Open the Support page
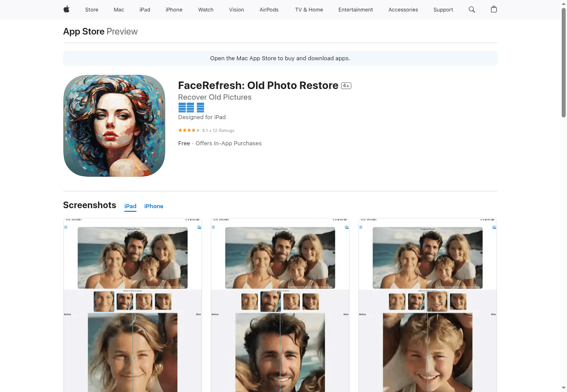Viewport: 567px width, 392px height. tap(443, 9)
